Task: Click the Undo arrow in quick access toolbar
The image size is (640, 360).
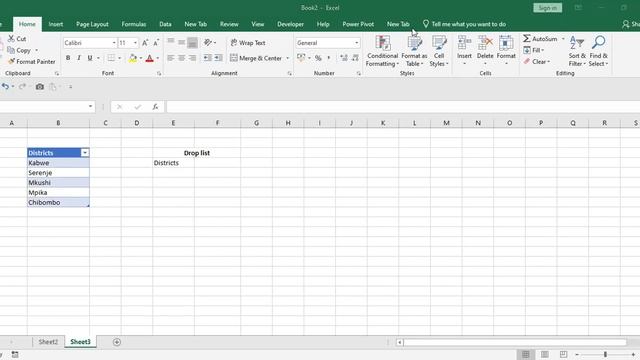Action: click(x=5, y=87)
